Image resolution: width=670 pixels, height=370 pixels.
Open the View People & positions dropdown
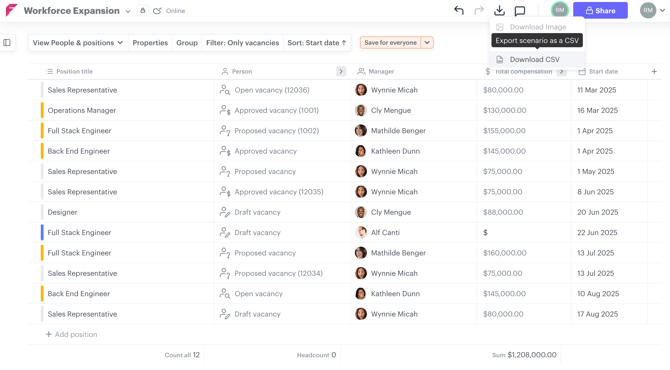coord(78,43)
